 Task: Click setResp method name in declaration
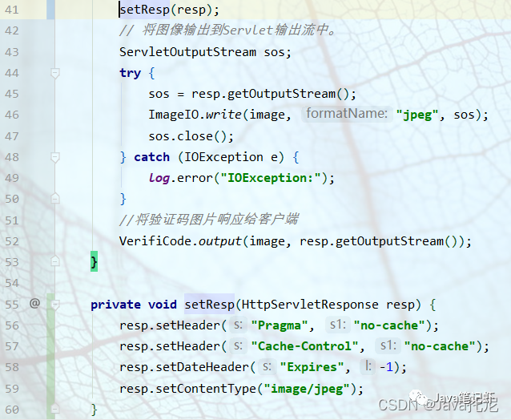[209, 305]
